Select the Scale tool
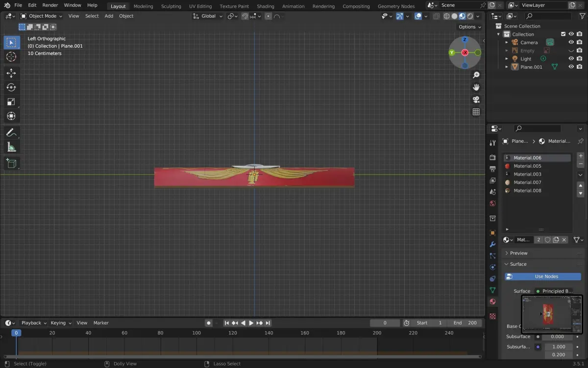 point(11,102)
